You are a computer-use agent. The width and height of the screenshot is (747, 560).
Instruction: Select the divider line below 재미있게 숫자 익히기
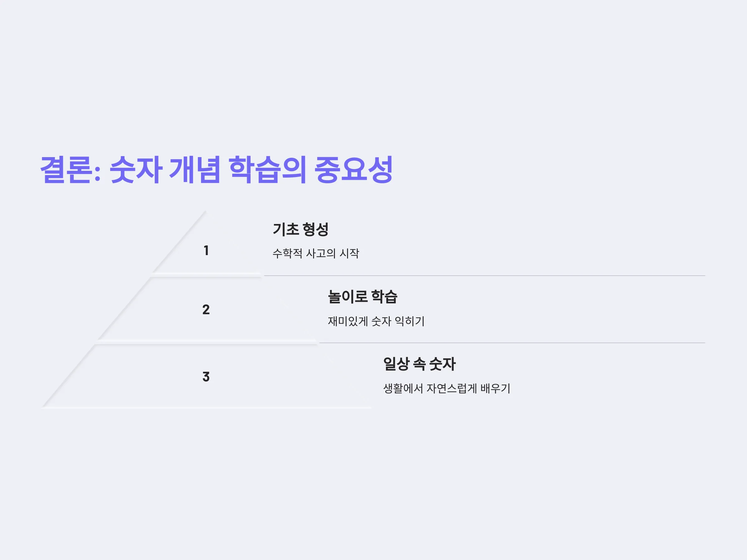click(x=512, y=343)
